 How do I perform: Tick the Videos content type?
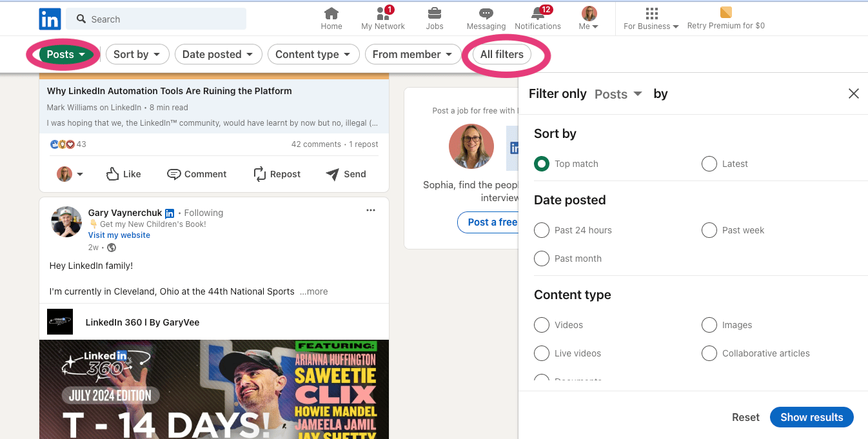click(x=542, y=325)
